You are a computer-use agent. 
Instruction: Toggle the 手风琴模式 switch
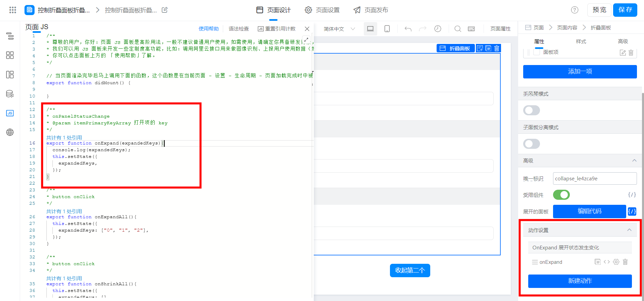[x=532, y=110]
